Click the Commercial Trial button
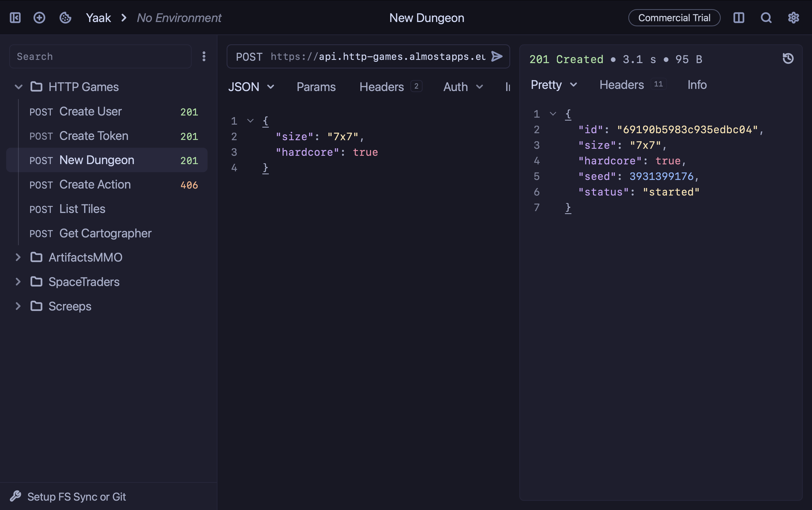The height and width of the screenshot is (510, 812). point(674,18)
